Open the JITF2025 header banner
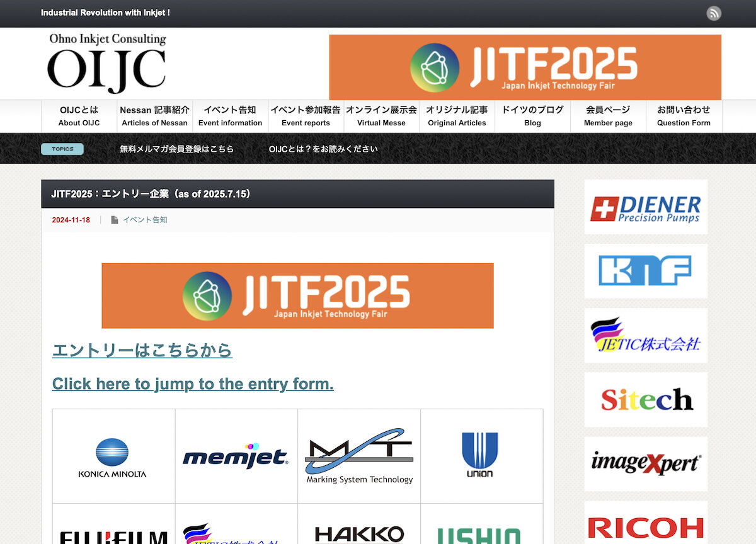 [x=525, y=67]
